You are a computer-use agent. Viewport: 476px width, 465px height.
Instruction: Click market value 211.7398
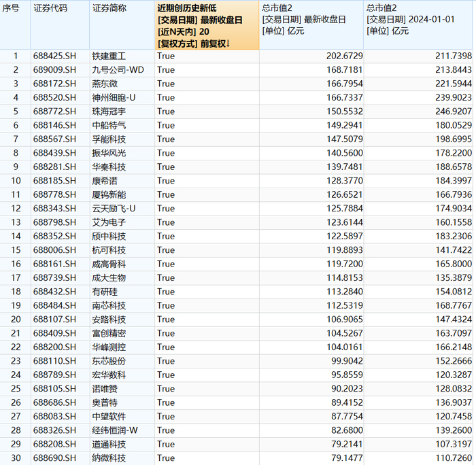pos(454,56)
